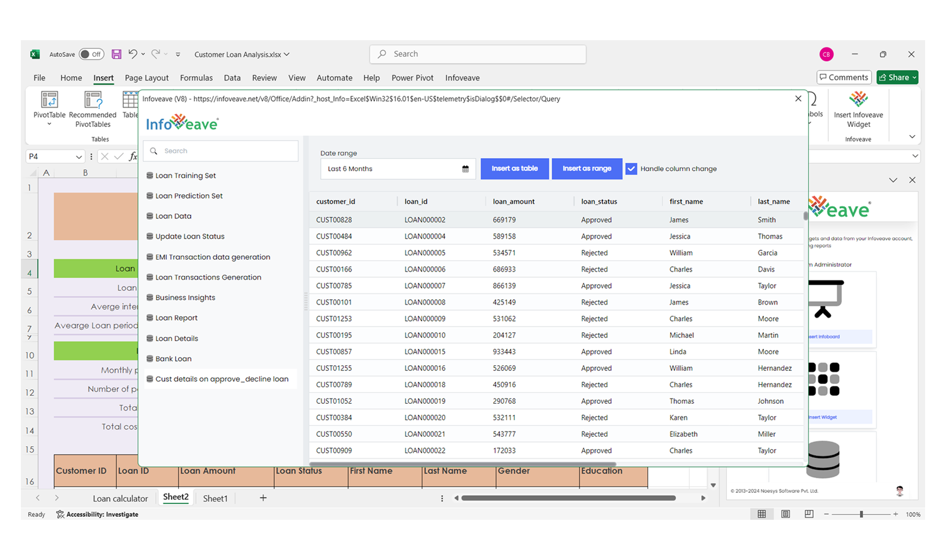Click the Insert as table button
Viewport: 946px width, 560px height.
[x=514, y=169]
